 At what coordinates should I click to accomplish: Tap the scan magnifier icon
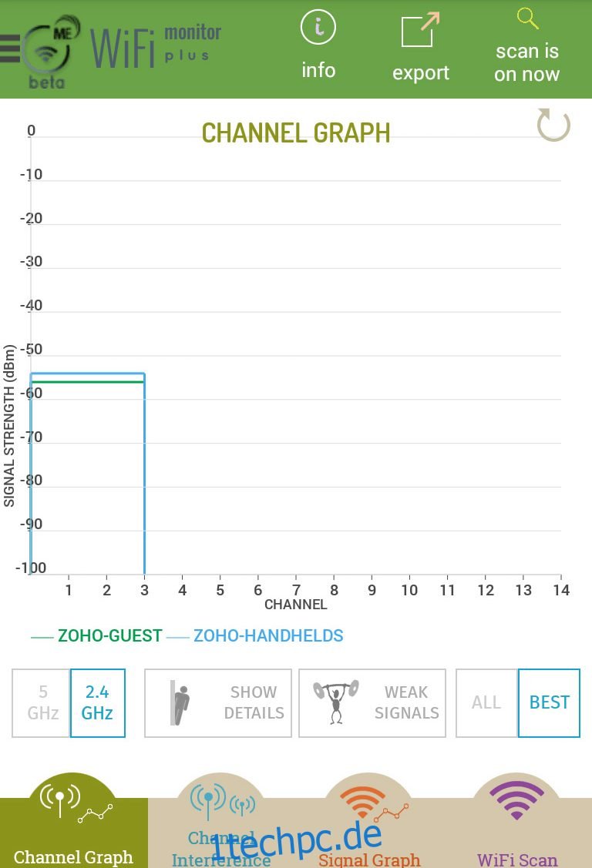click(x=527, y=18)
